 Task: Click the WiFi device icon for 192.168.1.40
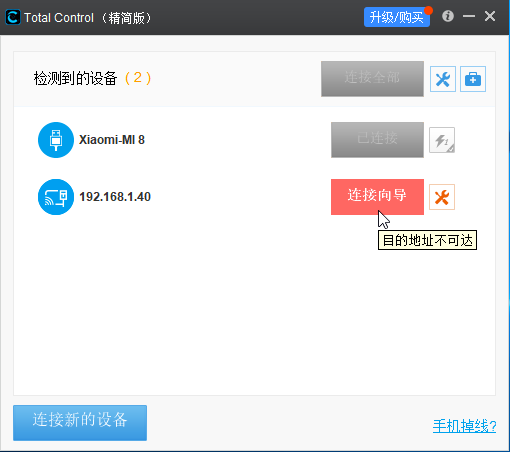tap(56, 197)
